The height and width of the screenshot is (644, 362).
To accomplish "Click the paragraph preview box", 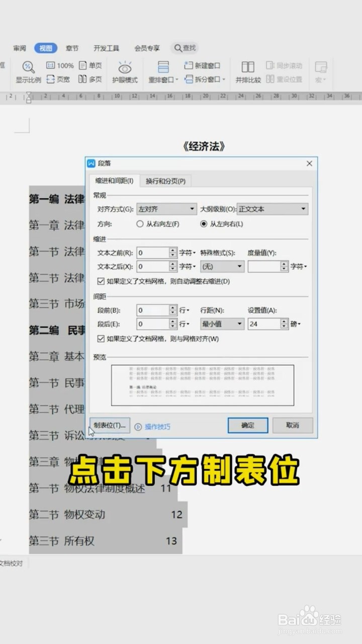I will click(203, 385).
